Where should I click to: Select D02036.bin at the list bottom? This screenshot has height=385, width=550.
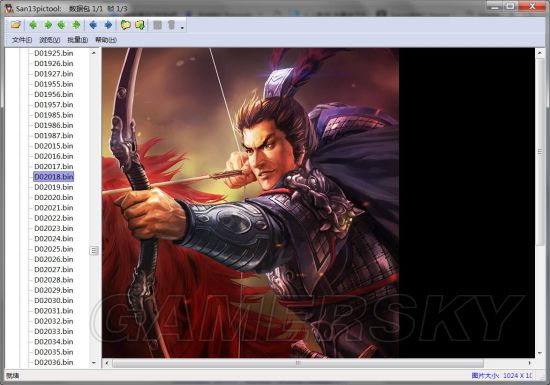click(x=54, y=362)
